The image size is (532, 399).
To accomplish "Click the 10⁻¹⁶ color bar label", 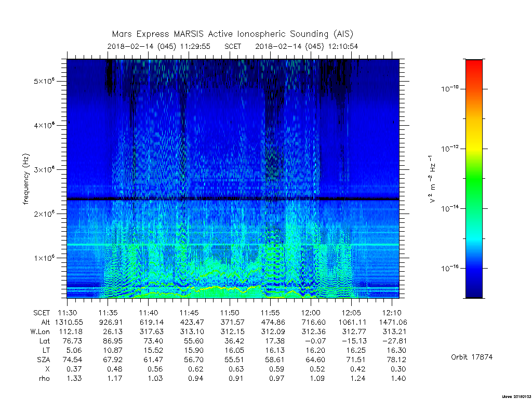I will tap(450, 268).
